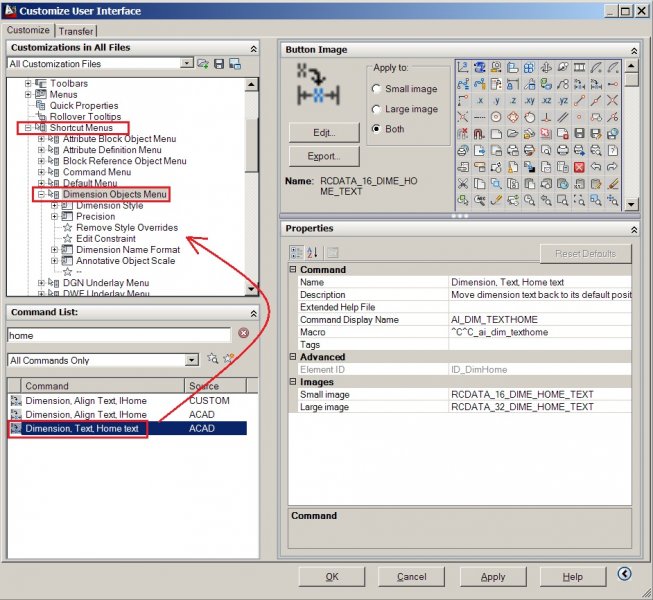The image size is (653, 600).
Task: Pick the plain floppy disk save icon
Action: point(579,134)
